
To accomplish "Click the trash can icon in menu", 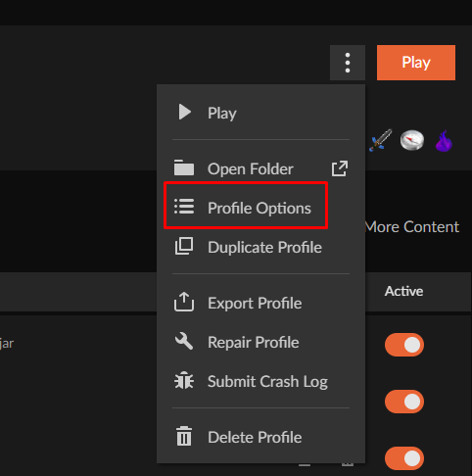I will pos(184,436).
